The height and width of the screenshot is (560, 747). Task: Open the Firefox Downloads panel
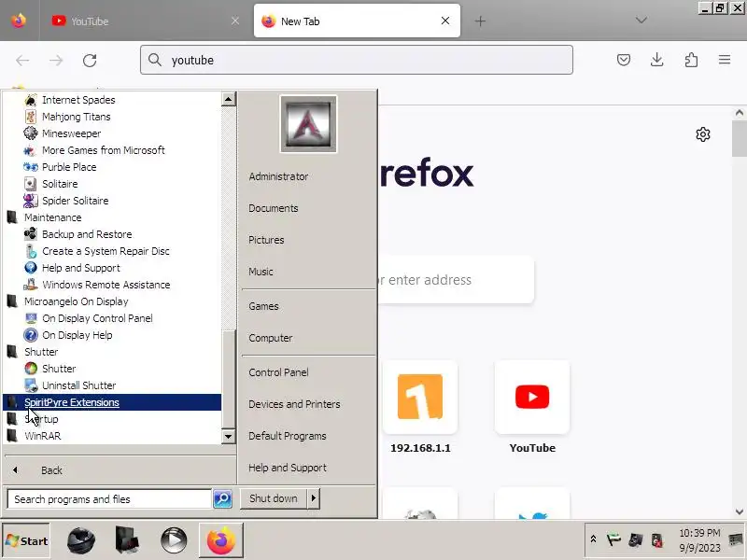click(657, 60)
